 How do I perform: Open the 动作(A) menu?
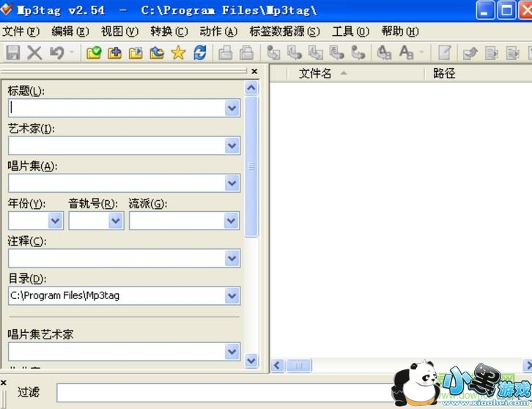coord(218,32)
